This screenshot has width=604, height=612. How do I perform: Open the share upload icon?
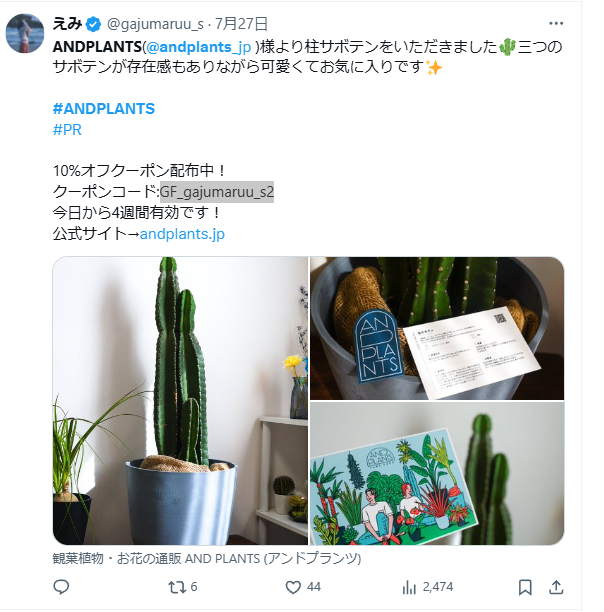556,587
